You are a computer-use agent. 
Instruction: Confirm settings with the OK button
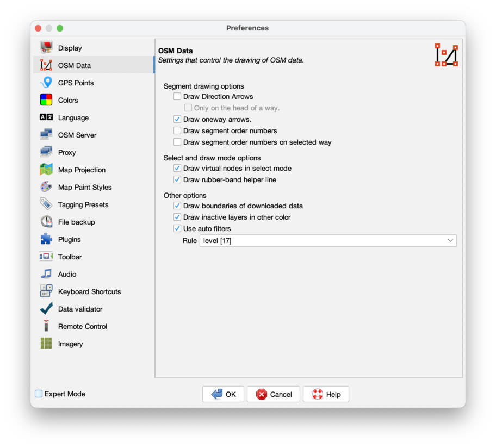point(223,394)
